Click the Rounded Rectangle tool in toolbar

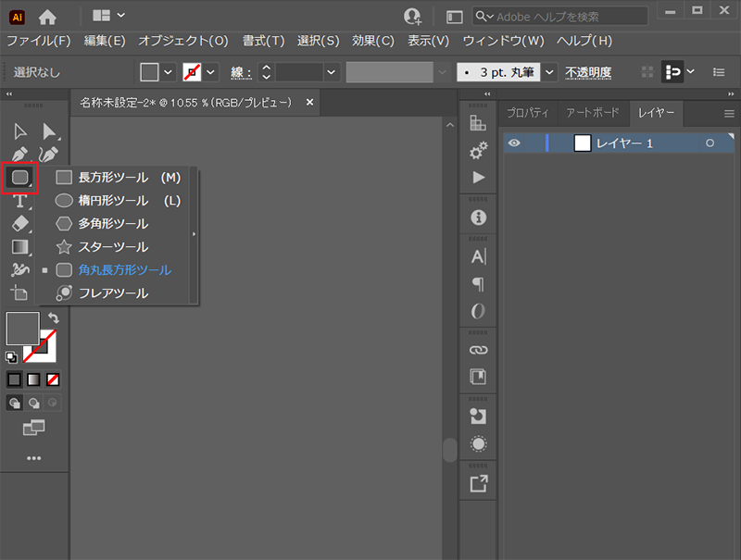pos(19,178)
